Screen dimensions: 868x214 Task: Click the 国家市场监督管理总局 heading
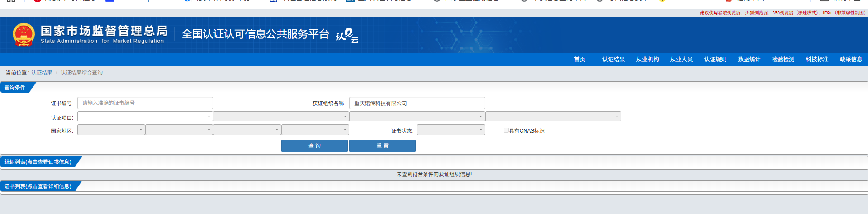pyautogui.click(x=104, y=31)
